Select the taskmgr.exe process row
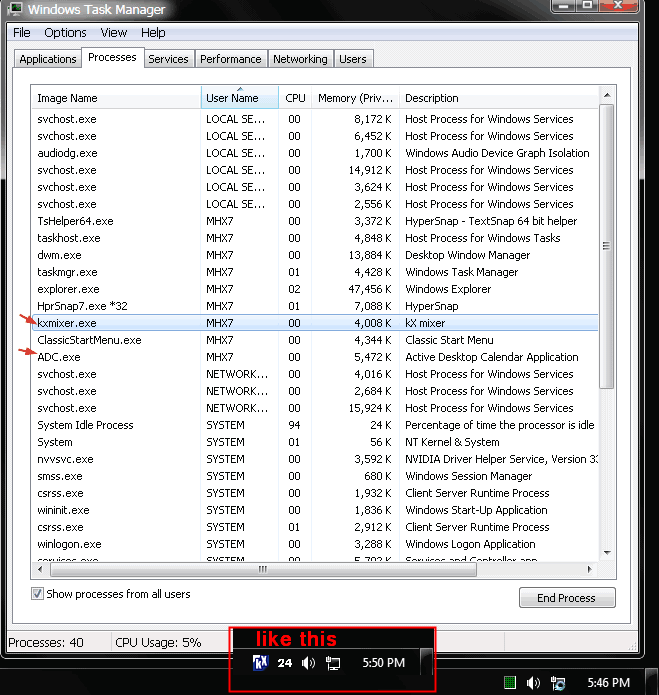This screenshot has height=695, width=659. [x=315, y=272]
